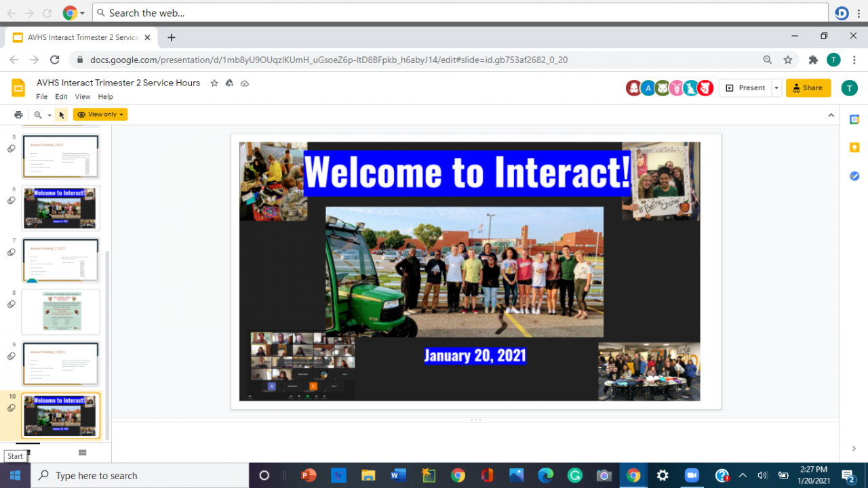Click the cloud document status icon

click(245, 83)
